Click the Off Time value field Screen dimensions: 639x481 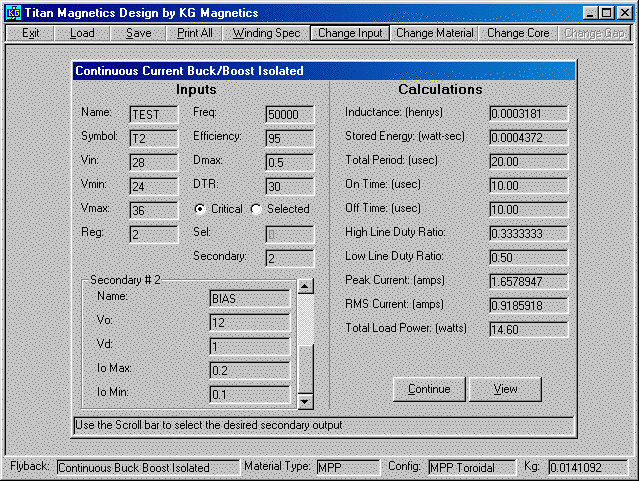(x=529, y=210)
